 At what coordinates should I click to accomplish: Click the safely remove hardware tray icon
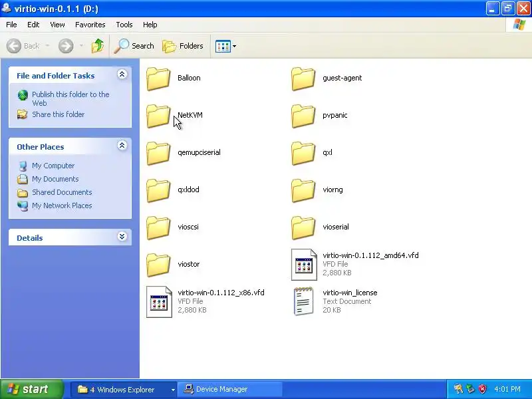[470, 389]
